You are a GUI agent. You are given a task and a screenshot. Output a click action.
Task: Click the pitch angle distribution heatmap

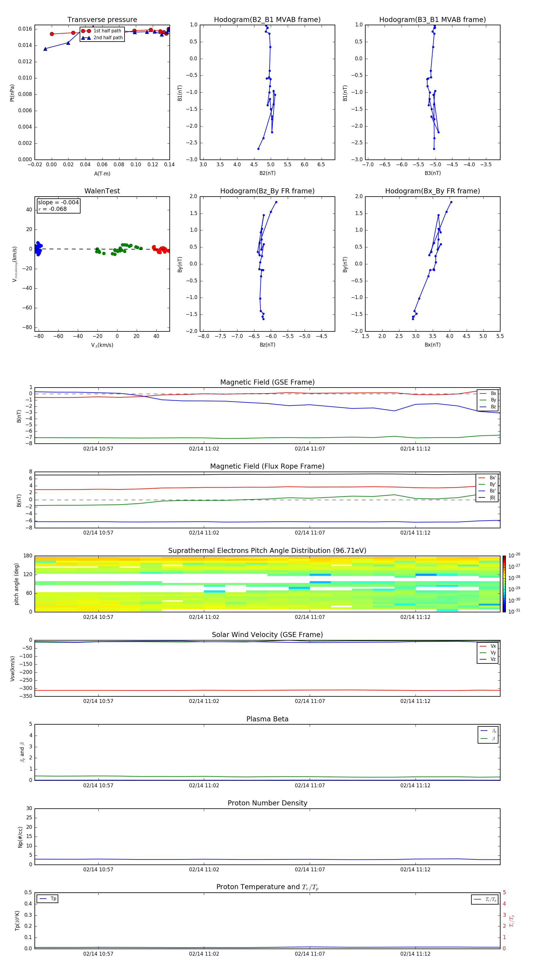[x=267, y=584]
